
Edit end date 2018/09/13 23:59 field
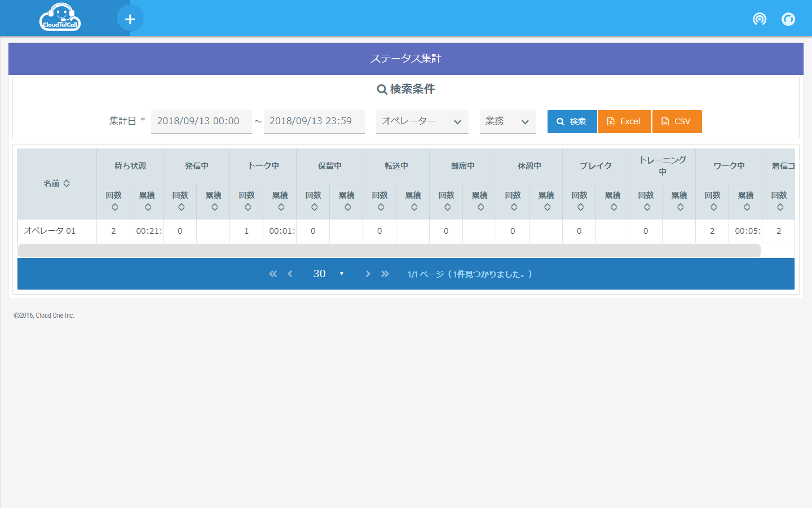(x=314, y=121)
